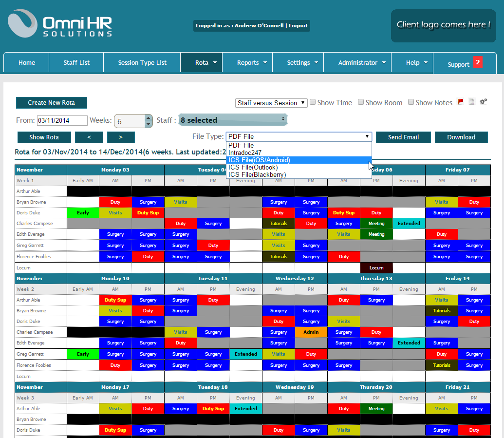504x438 pixels.
Task: Click the dark Locum cell on Thursday 06
Action: (376, 267)
